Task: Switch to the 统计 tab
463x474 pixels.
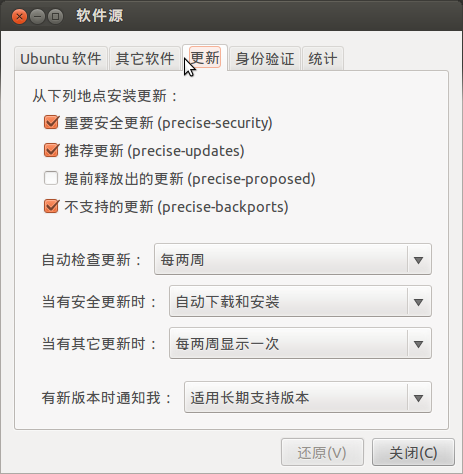Action: (x=323, y=59)
